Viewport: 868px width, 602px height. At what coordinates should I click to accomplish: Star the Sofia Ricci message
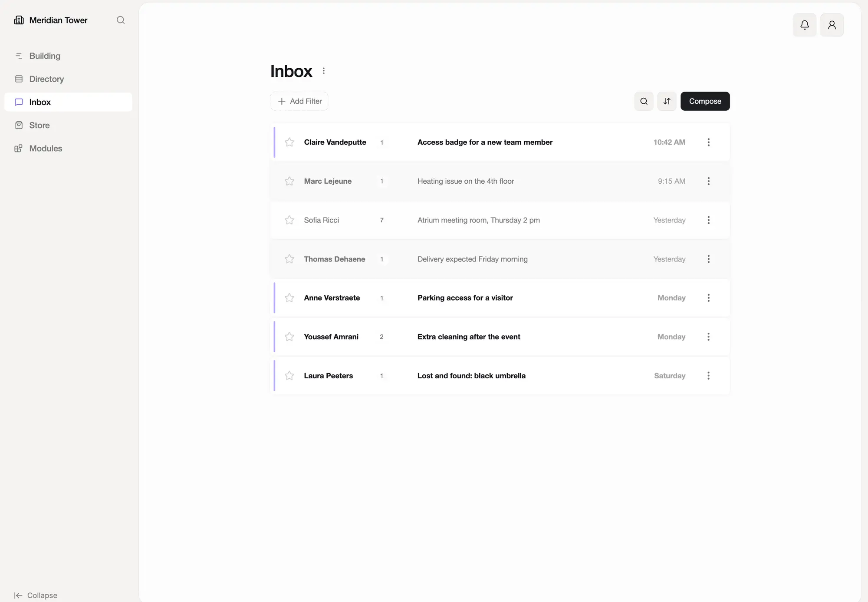click(x=289, y=220)
